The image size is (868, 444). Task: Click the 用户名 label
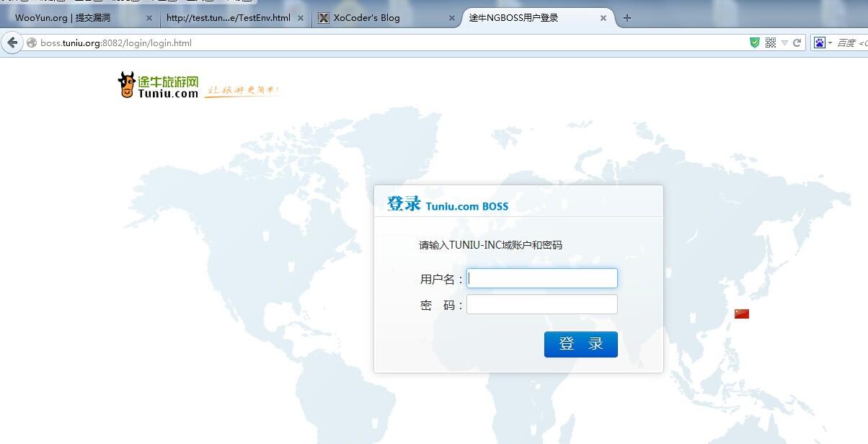pos(441,279)
